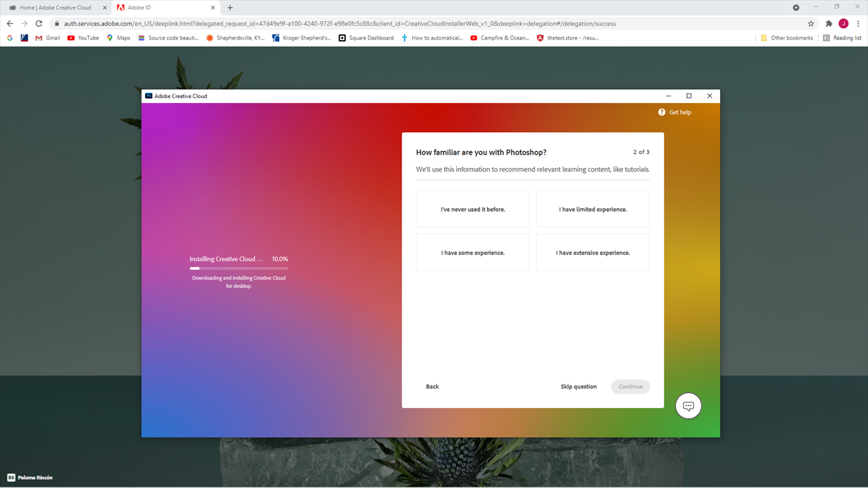Click the Creative Cloud installation progress bar
This screenshot has width=868, height=488.
tap(239, 268)
